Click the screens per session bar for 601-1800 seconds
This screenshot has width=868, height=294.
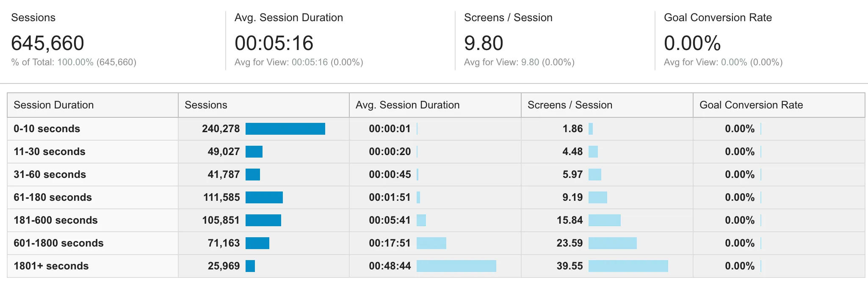click(x=612, y=243)
